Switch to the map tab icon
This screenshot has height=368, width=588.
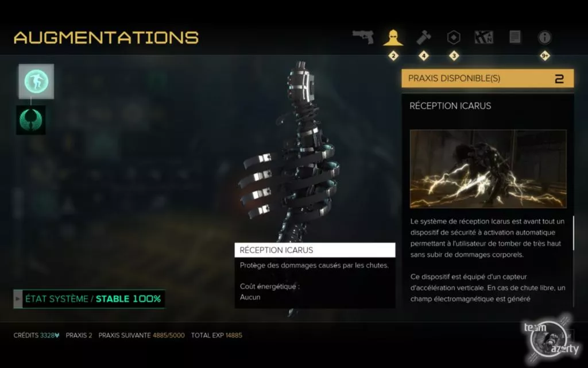click(x=483, y=37)
